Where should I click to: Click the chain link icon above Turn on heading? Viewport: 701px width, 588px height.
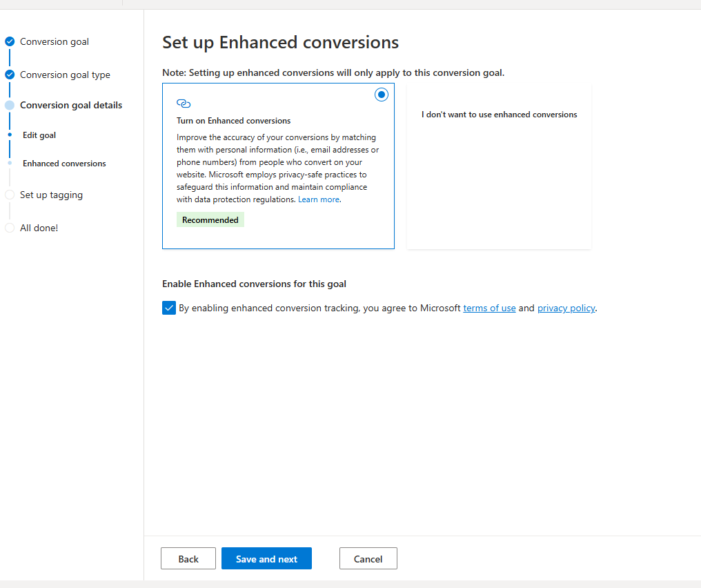coord(184,104)
